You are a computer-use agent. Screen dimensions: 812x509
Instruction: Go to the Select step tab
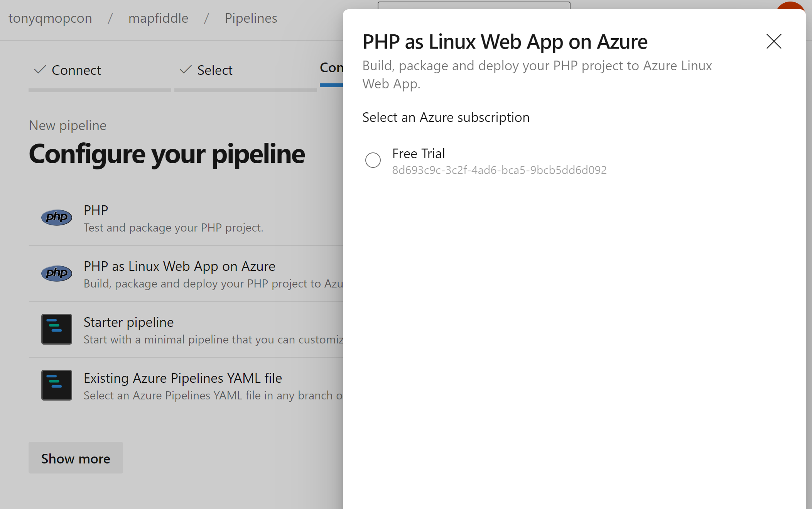tap(215, 70)
